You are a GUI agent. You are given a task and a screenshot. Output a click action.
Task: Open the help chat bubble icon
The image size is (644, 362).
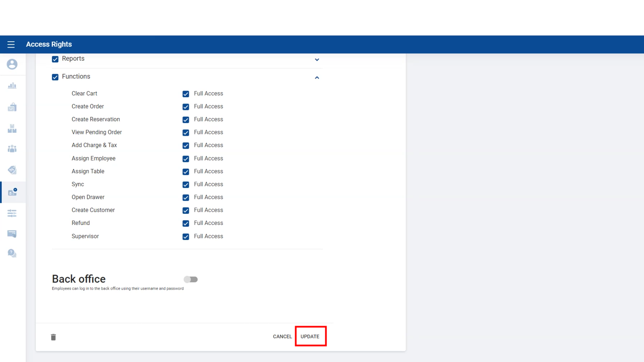12,253
